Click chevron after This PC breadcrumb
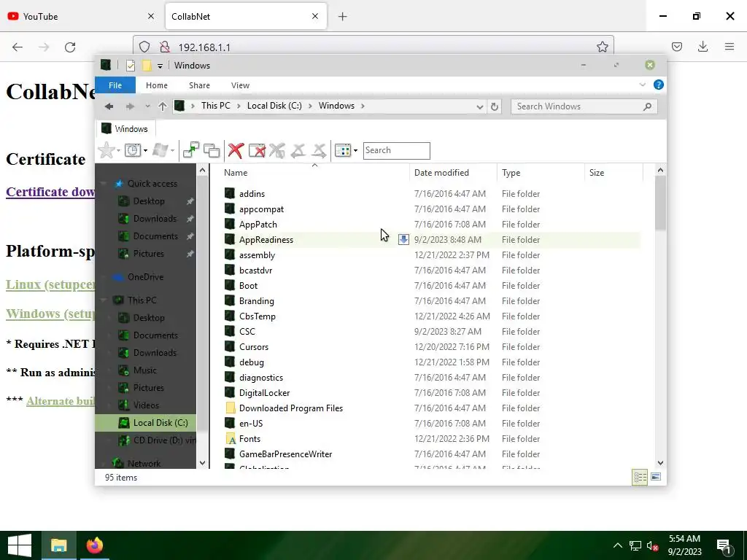Screen dimensions: 747x560 click(x=239, y=106)
